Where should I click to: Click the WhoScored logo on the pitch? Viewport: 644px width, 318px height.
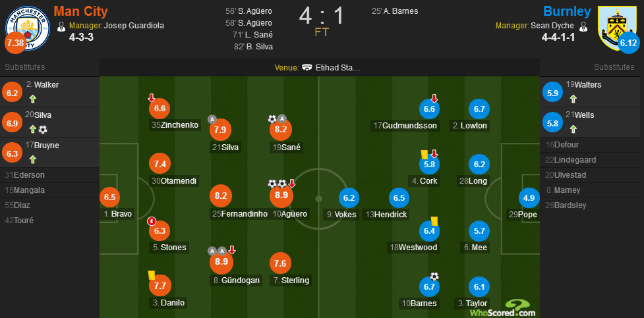point(502,308)
